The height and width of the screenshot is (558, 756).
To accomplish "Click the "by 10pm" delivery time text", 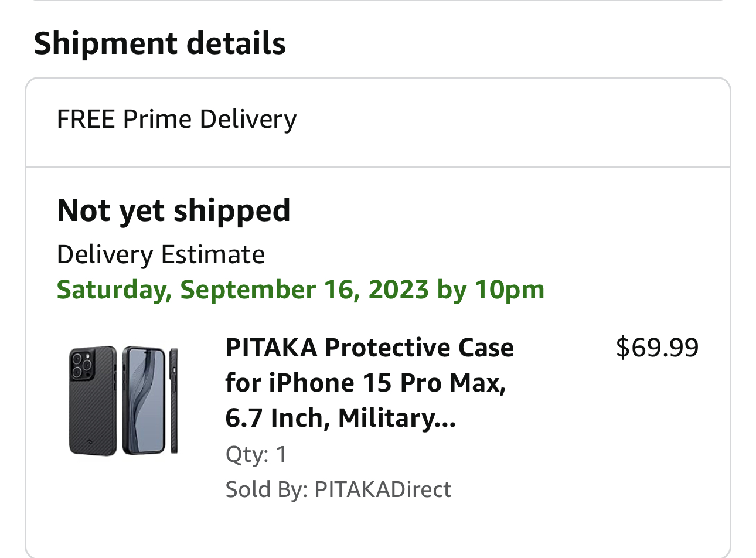I will 491,290.
